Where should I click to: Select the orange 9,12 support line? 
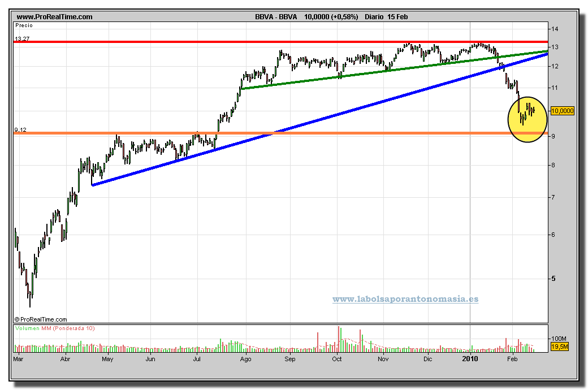[x=280, y=133]
